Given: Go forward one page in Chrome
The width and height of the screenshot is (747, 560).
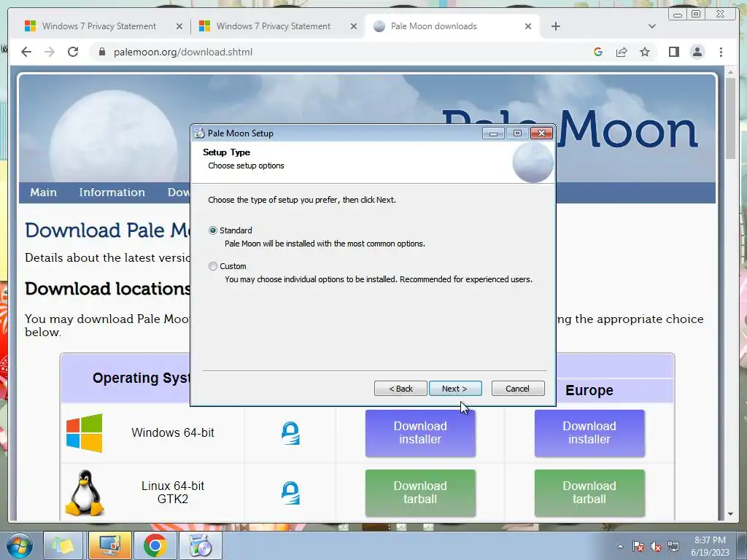Looking at the screenshot, I should click(x=50, y=52).
